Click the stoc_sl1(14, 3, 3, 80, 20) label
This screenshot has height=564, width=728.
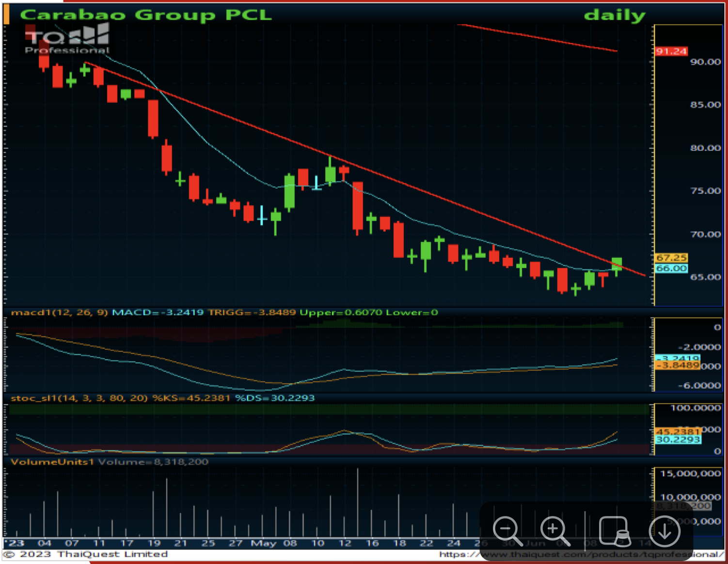79,398
